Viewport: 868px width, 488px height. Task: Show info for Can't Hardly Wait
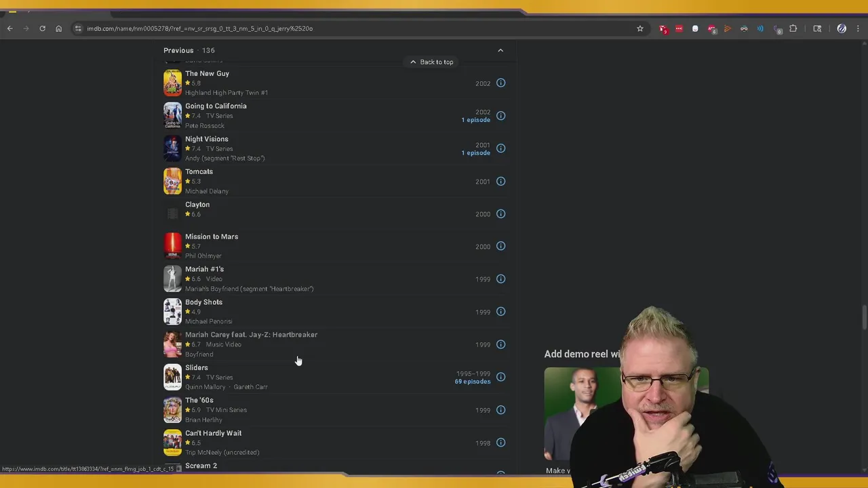[x=500, y=443]
